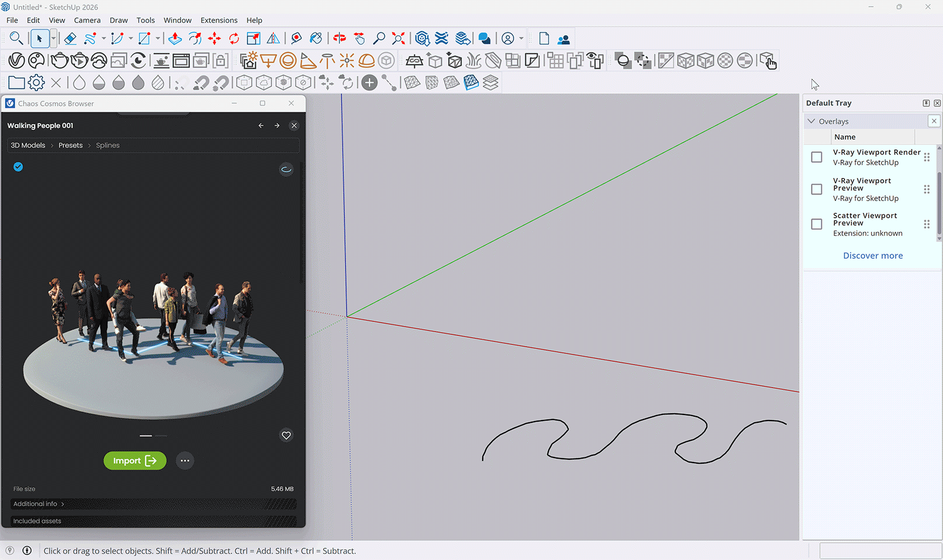This screenshot has height=560, width=943.
Task: Select the Pan hand tool
Action: [360, 38]
